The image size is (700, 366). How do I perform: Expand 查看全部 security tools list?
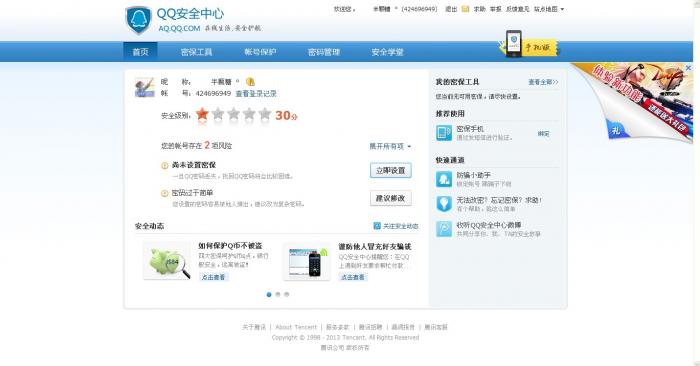coord(543,82)
